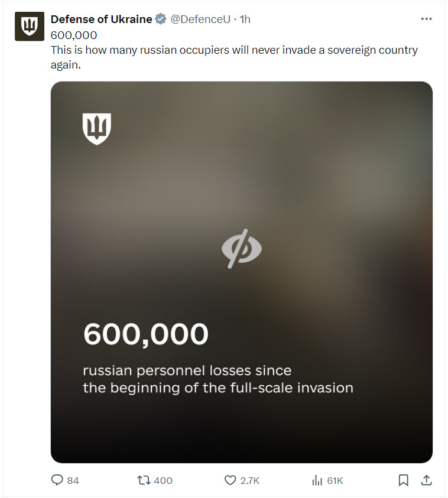
Task: Click the white trident shield logo in image
Action: coord(96,129)
